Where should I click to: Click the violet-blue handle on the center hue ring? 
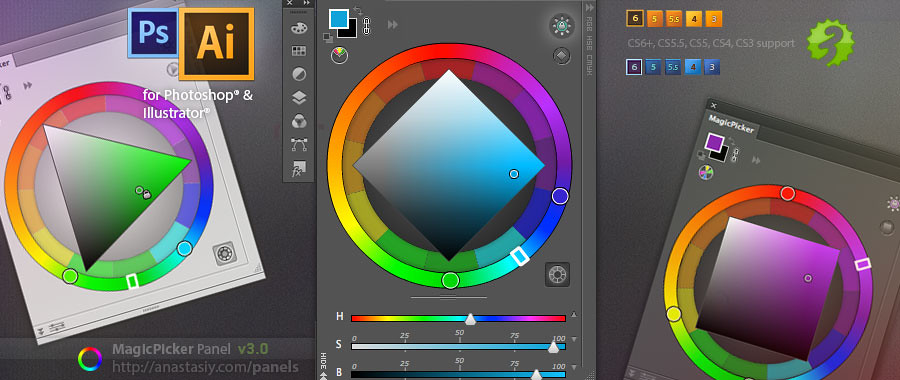click(x=560, y=196)
